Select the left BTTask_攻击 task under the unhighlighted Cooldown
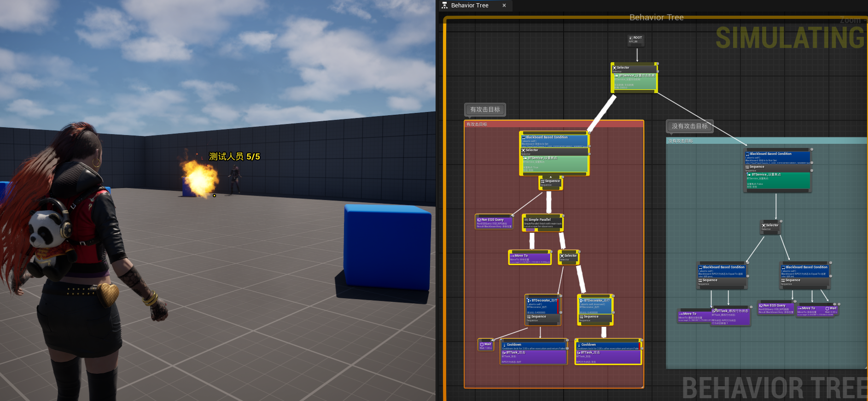Viewport: 868px width, 401px height. coord(534,357)
